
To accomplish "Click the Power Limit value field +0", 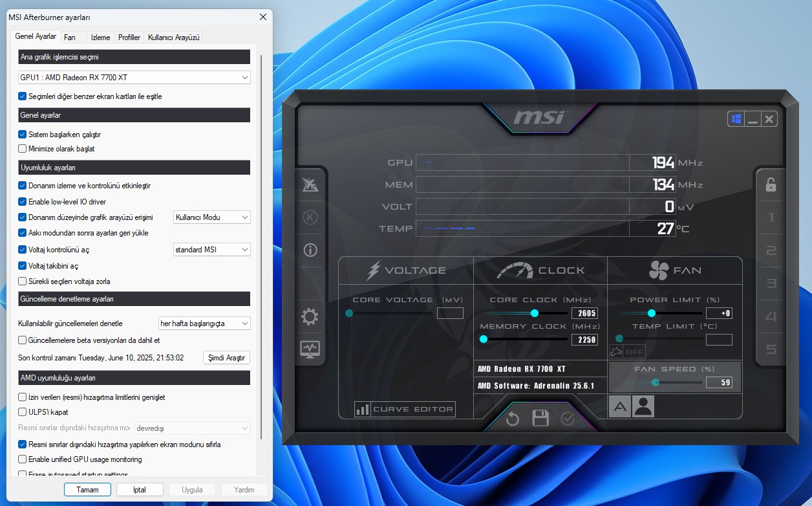I will pyautogui.click(x=719, y=313).
